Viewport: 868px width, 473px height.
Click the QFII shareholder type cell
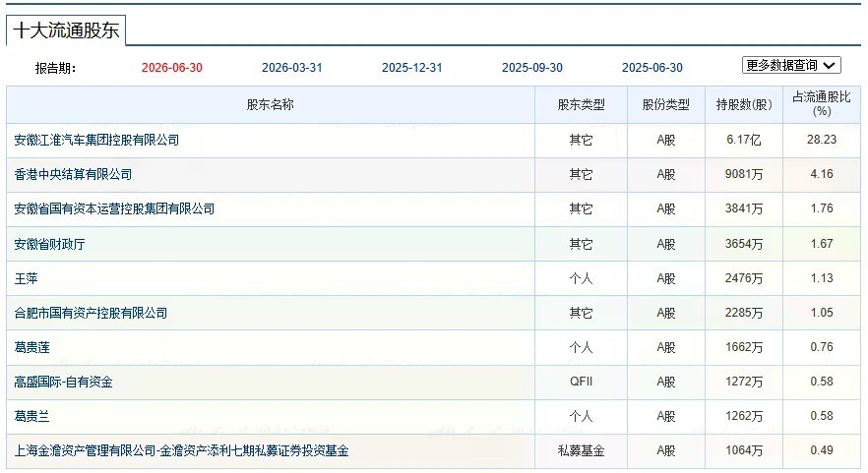(x=581, y=382)
